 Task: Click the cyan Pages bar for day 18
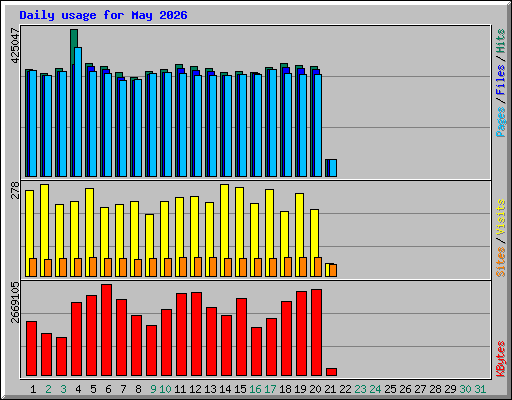coord(288,125)
